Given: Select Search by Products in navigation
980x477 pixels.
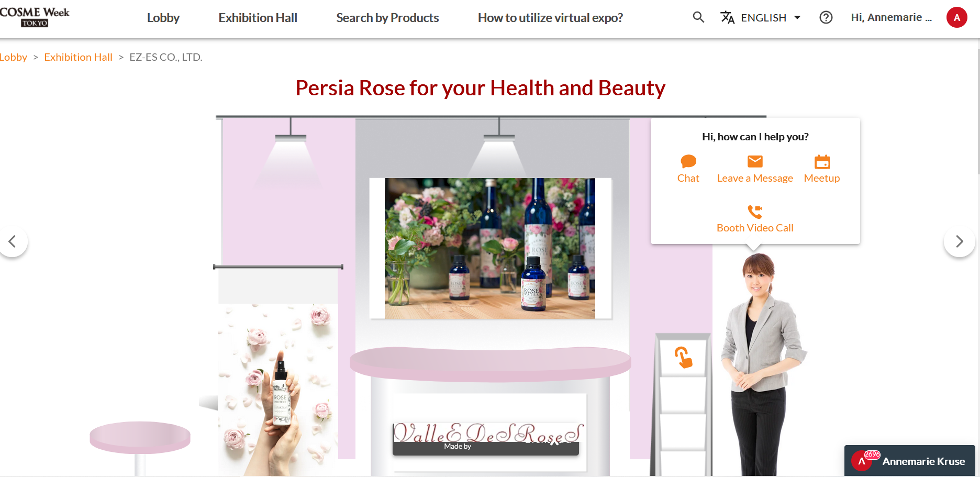Looking at the screenshot, I should 387,18.
